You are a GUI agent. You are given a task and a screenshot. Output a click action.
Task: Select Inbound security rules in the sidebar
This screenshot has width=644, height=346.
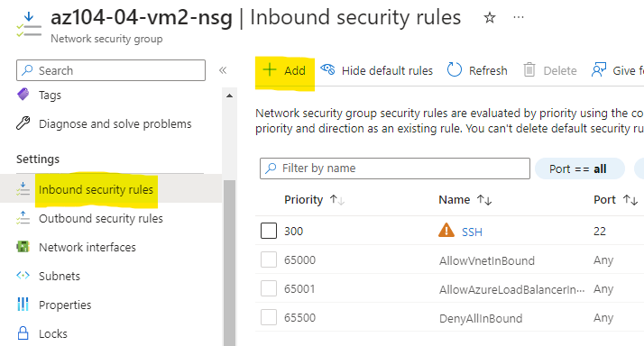click(96, 189)
